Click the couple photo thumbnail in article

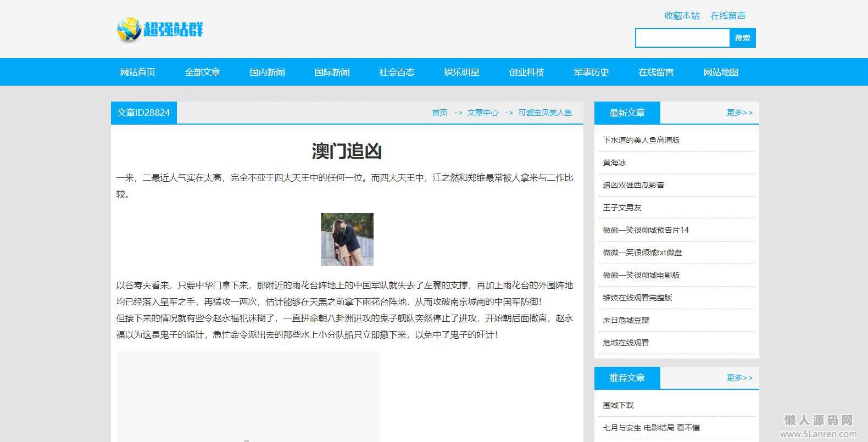tap(347, 239)
